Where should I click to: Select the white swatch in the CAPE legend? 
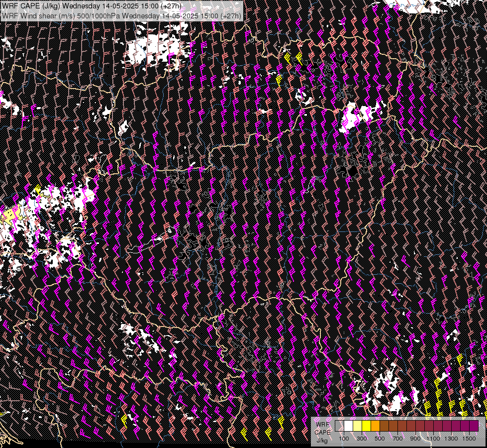click(349, 426)
